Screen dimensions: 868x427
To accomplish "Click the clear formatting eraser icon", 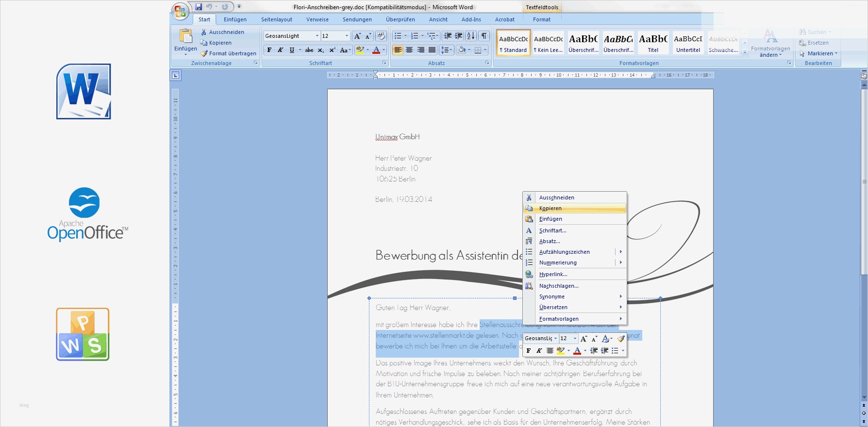I will tap(381, 36).
